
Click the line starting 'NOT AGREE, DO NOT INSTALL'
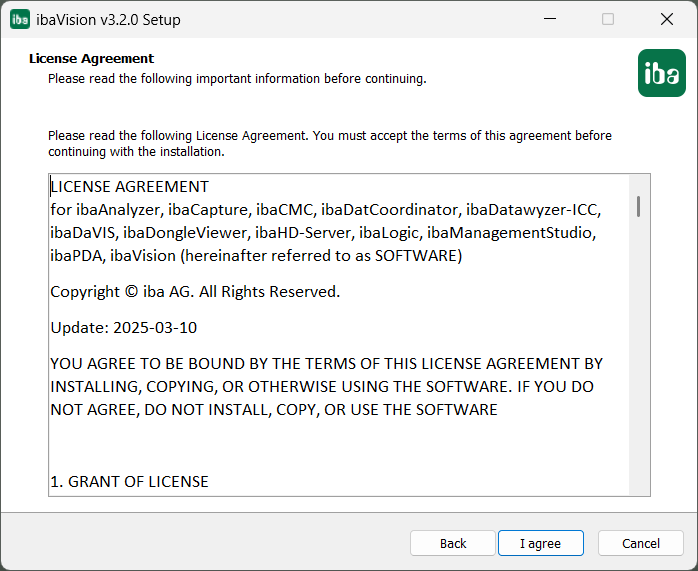274,409
